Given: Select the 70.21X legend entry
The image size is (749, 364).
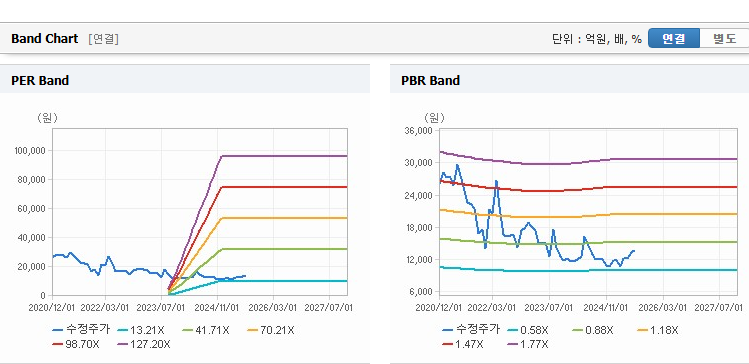Looking at the screenshot, I should coord(271,330).
